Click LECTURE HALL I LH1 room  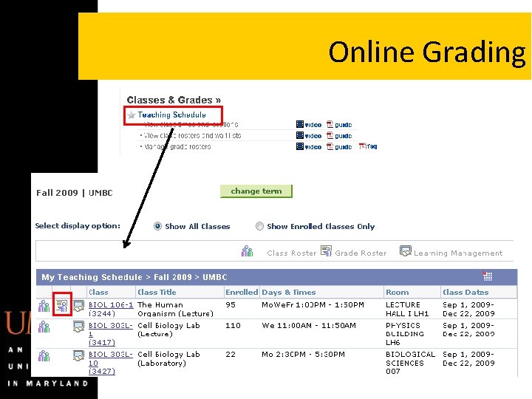tap(407, 309)
